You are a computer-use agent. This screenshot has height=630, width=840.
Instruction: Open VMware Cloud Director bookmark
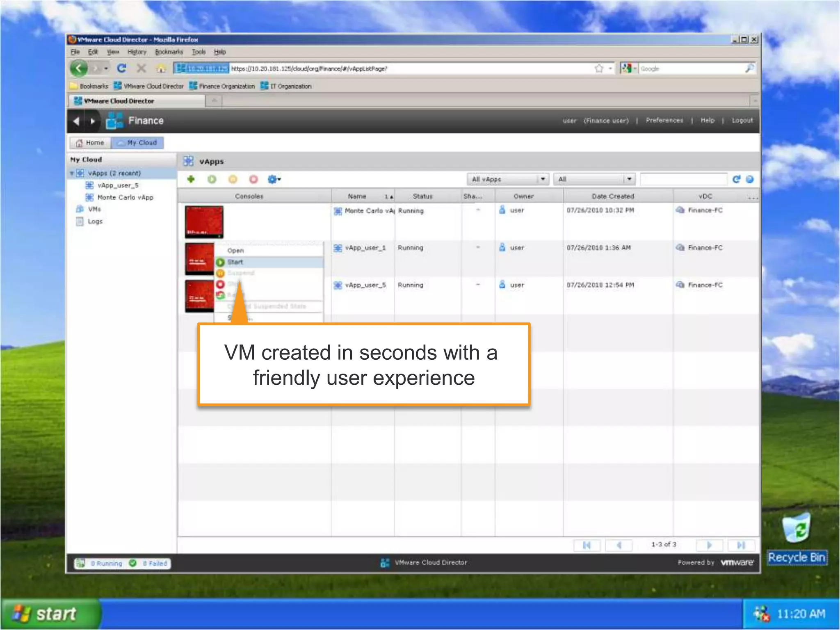pos(148,86)
